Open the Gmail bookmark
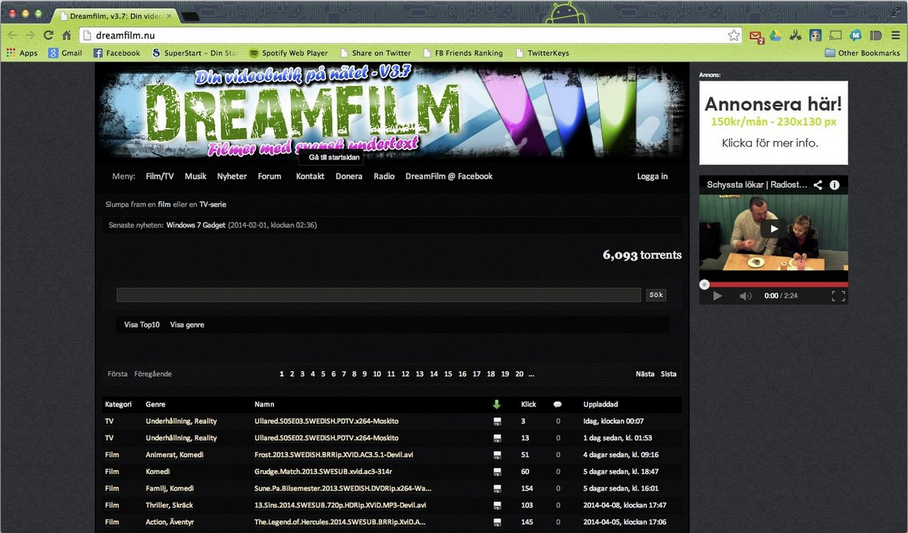This screenshot has height=533, width=908. [x=65, y=53]
